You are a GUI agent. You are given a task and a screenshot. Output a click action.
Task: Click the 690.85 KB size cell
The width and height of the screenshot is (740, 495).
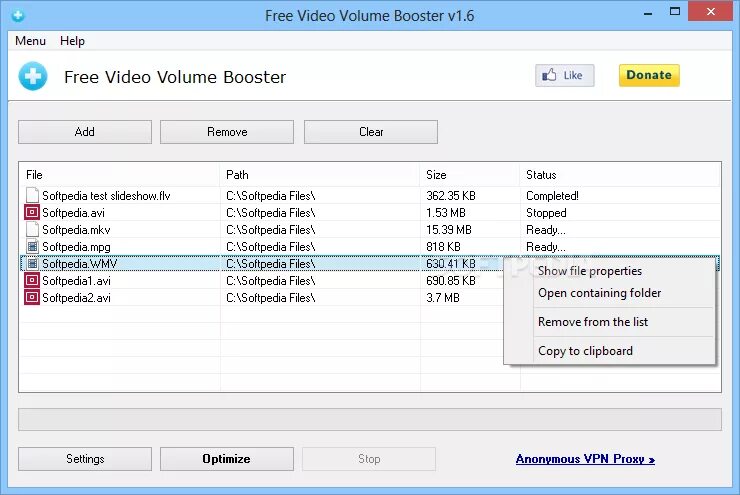451,280
